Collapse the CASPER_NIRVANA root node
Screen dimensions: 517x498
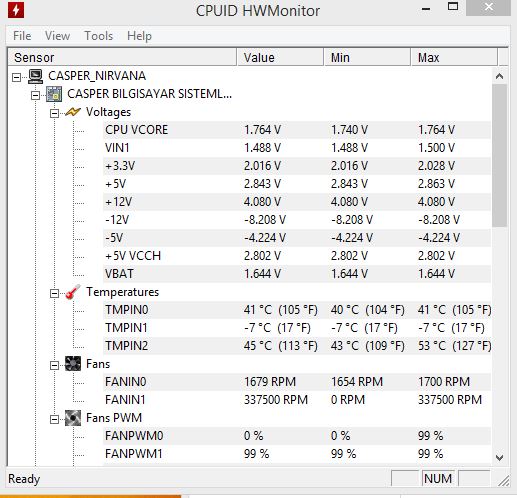[16, 78]
